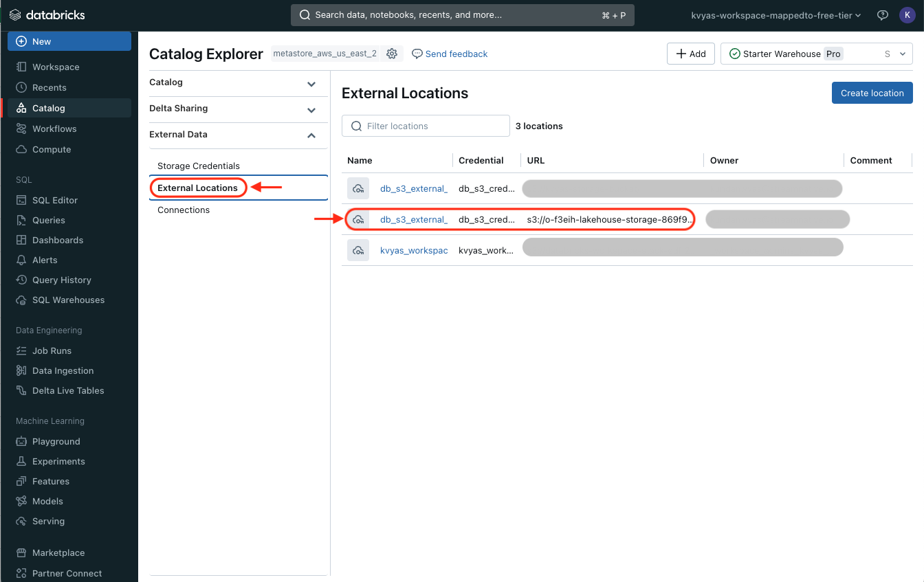Click the kvyas_workspace location row icon
The image size is (924, 582).
(357, 251)
